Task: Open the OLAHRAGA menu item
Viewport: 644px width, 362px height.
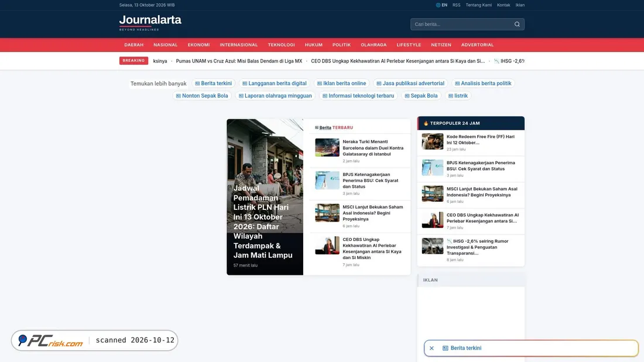Action: [x=374, y=44]
